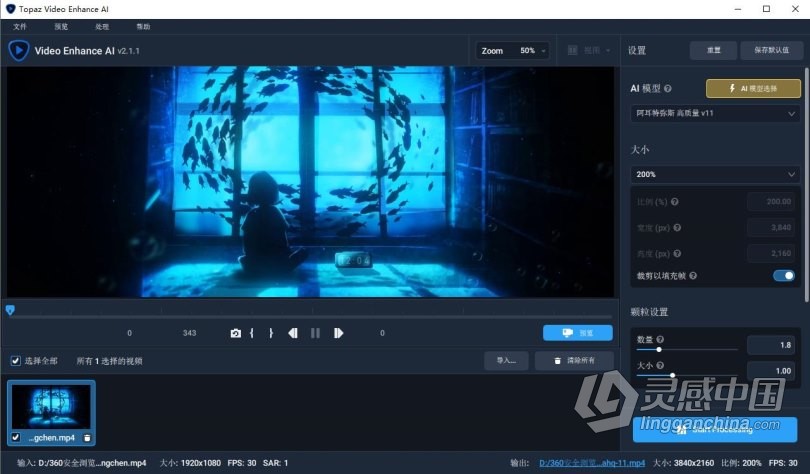Click the 导入... import button
The width and height of the screenshot is (810, 474).
pos(506,360)
